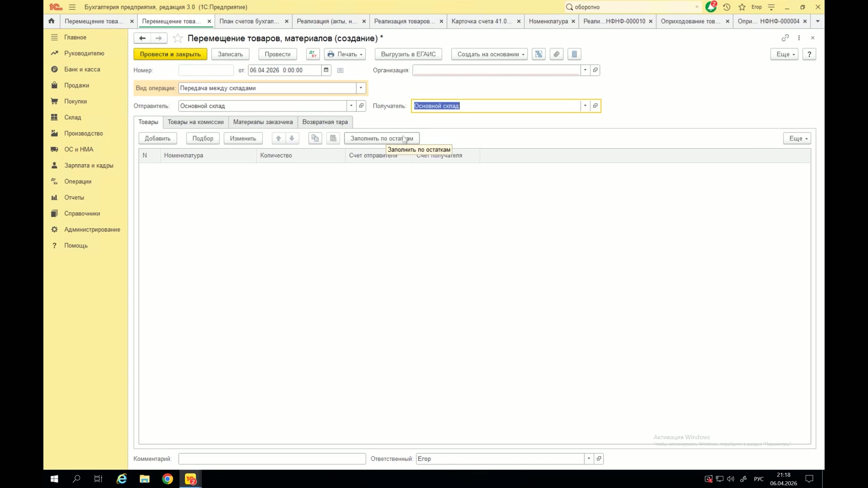Open File Explorer from the taskbar
868x488 pixels.
click(145, 479)
